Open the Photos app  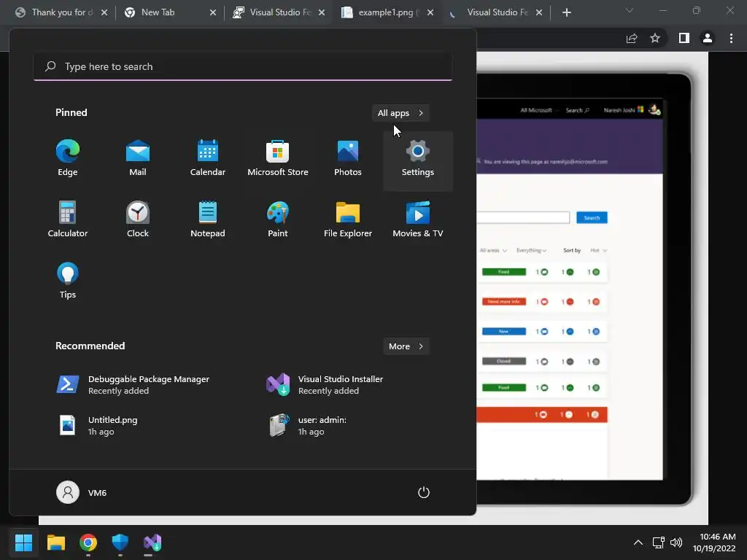click(x=348, y=159)
